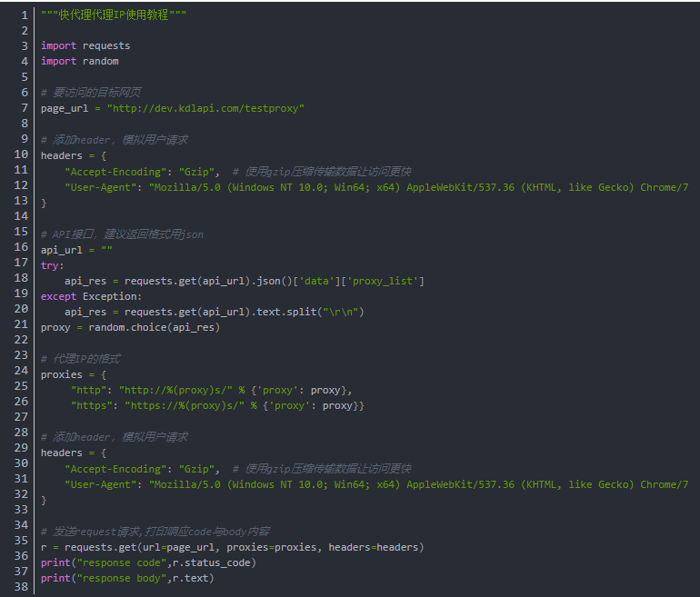The image size is (700, 597).
Task: Click the '# API接口' comment on line 15
Action: point(122,234)
